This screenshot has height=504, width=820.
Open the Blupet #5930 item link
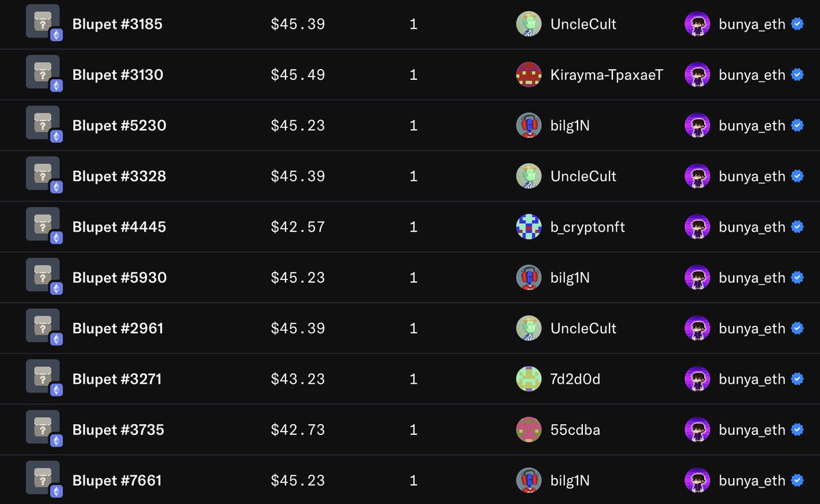point(120,277)
